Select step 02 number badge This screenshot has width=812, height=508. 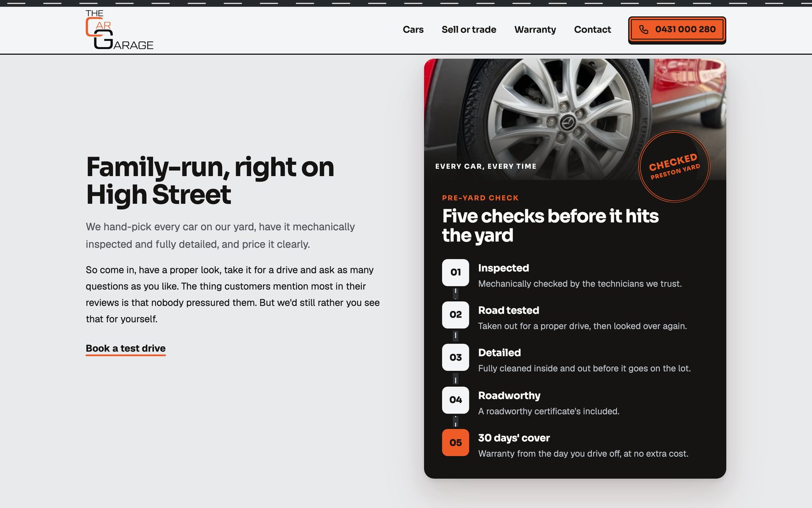[x=455, y=314]
